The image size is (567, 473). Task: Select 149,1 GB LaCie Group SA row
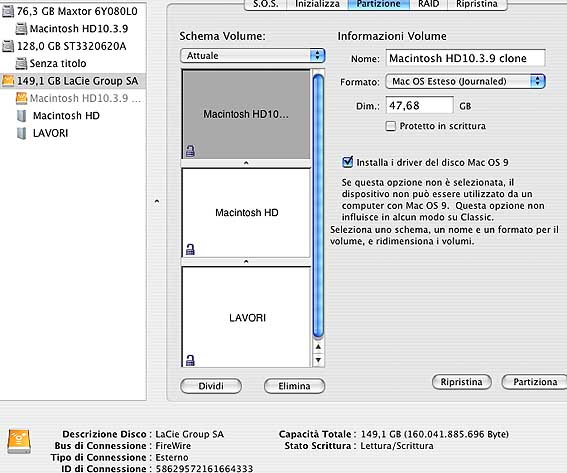pyautogui.click(x=73, y=81)
